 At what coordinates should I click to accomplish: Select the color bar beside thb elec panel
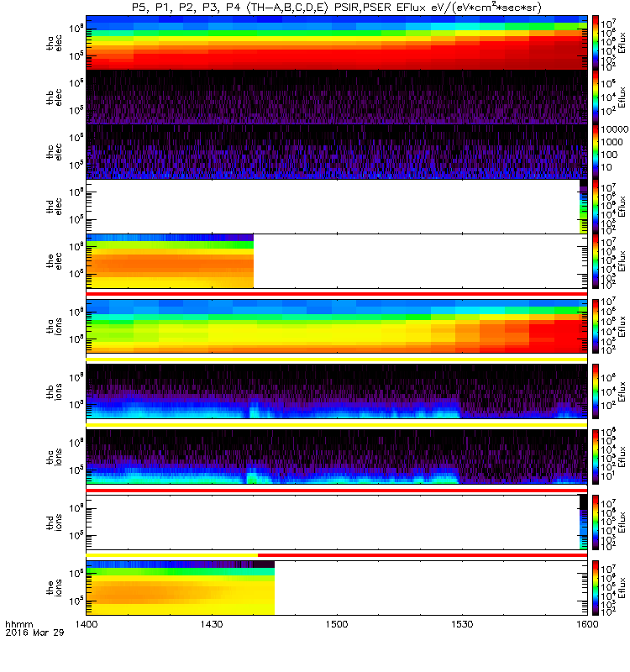pos(596,97)
